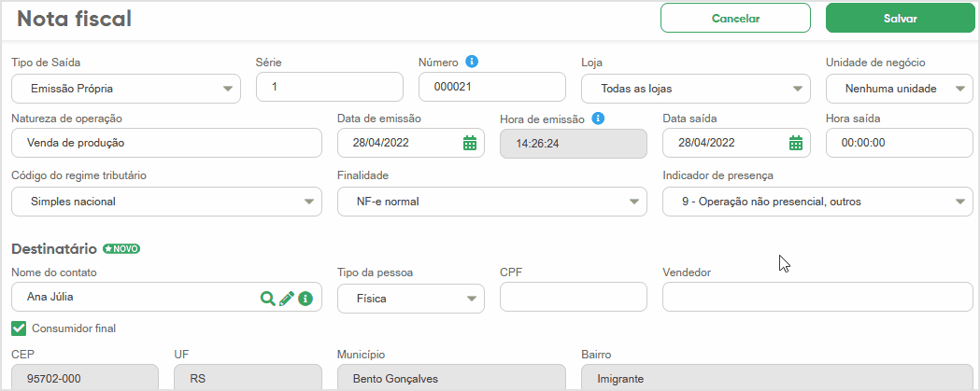The width and height of the screenshot is (980, 391).
Task: Click the info icon next to Número
Action: click(472, 63)
